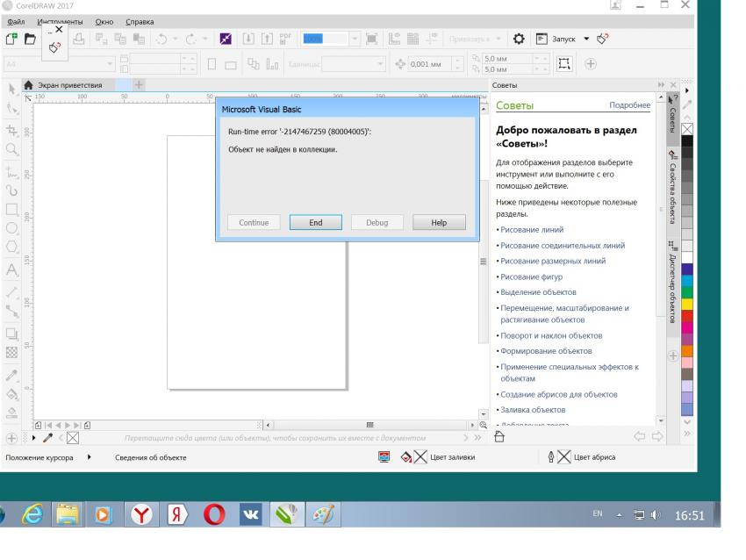Select the Text tool in the toolbox
Image resolution: width=746 pixels, height=560 pixels.
coord(12,268)
